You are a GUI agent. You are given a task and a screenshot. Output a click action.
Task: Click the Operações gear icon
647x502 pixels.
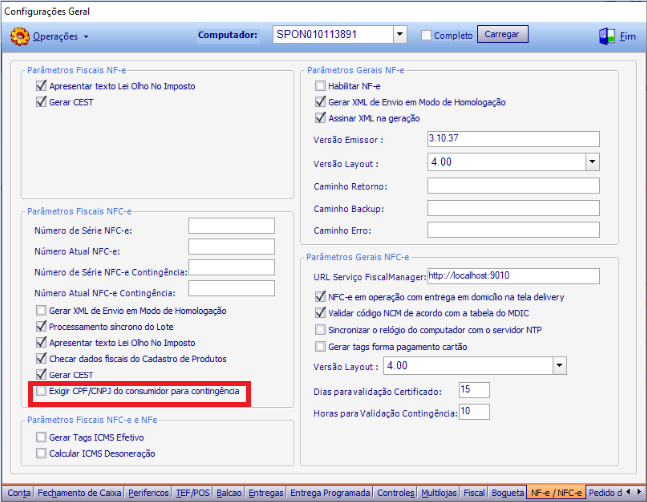[x=19, y=36]
